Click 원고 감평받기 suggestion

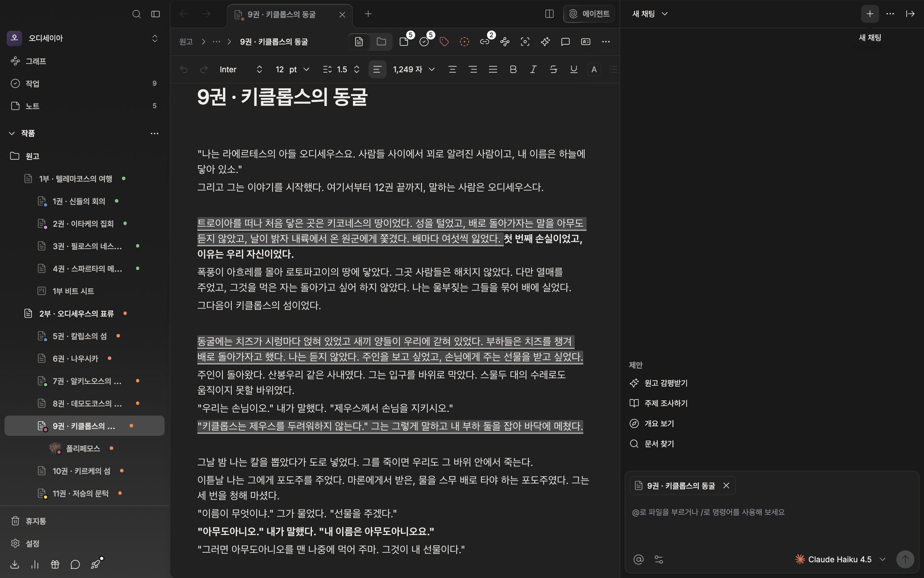[x=658, y=383]
